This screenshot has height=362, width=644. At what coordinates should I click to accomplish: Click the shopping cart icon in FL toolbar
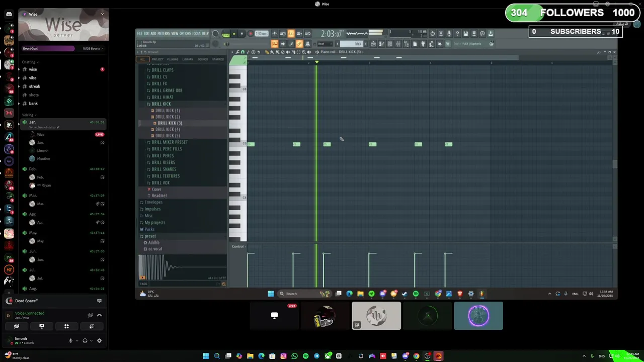tap(447, 44)
